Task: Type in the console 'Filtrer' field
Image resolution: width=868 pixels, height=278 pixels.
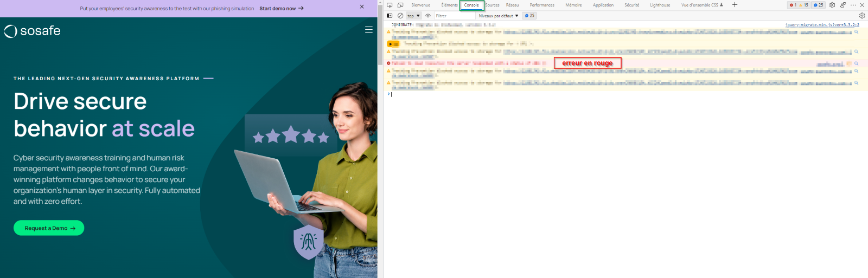Action: [x=455, y=16]
